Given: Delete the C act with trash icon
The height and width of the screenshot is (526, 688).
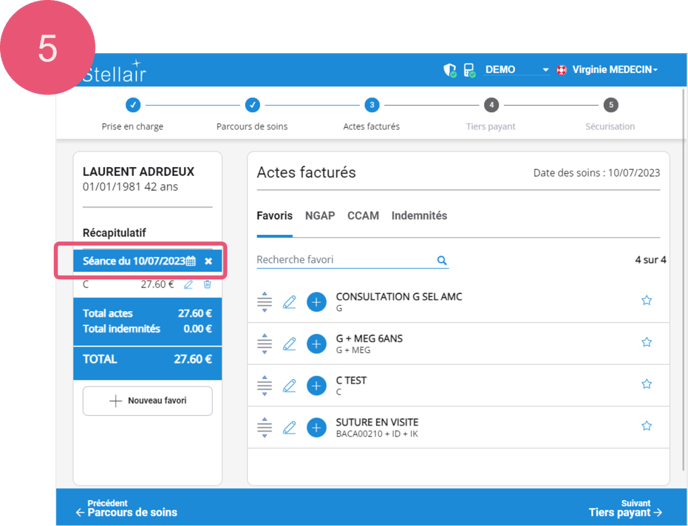Looking at the screenshot, I should point(207,285).
